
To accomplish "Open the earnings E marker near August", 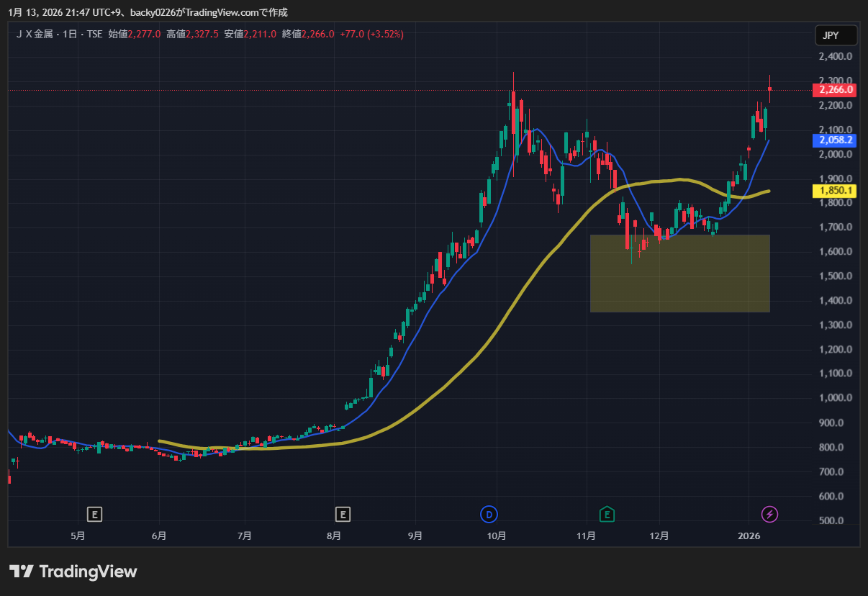I will 343,514.
